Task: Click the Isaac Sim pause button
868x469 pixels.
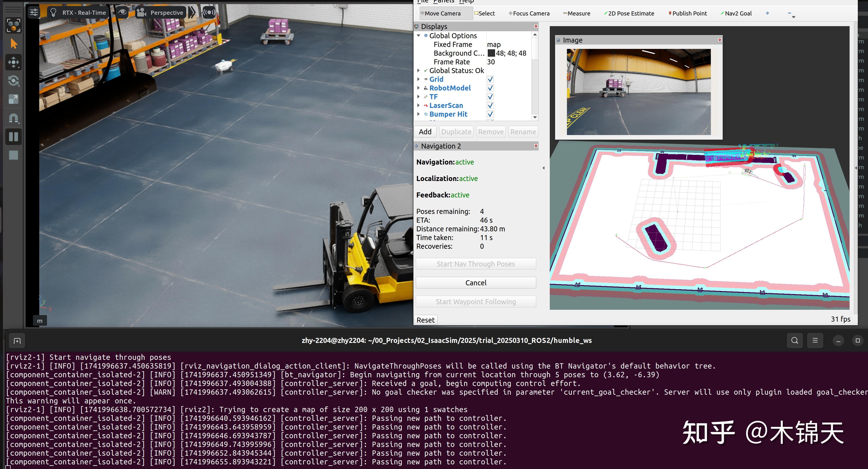Action: pyautogui.click(x=14, y=137)
